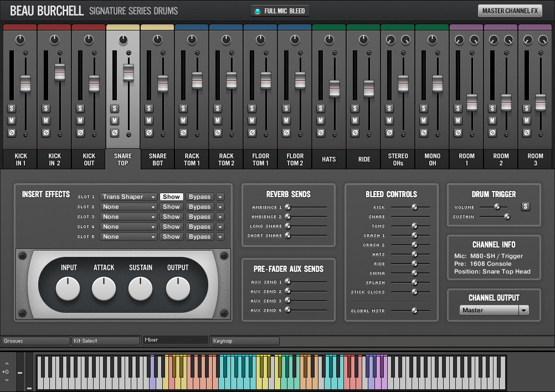Viewport: 555px width, 392px height.
Task: Bypass the Slot 1 insert effect
Action: click(x=199, y=197)
